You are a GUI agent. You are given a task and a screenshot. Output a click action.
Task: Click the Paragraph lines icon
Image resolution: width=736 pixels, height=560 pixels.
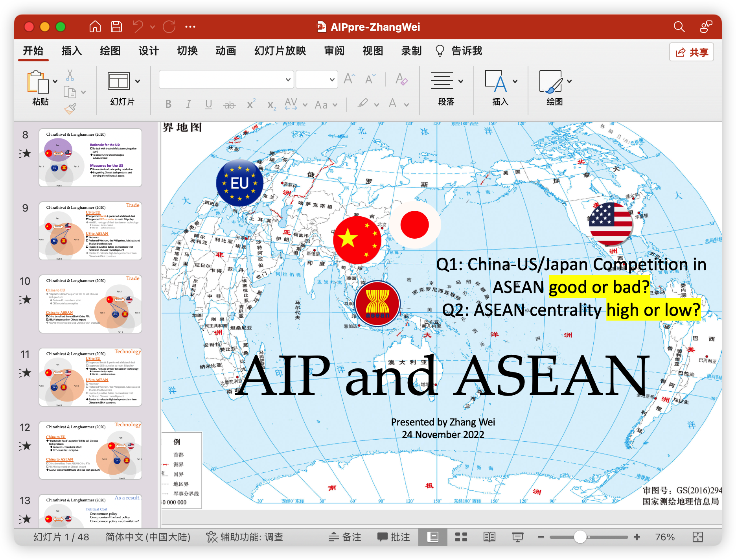pyautogui.click(x=442, y=81)
